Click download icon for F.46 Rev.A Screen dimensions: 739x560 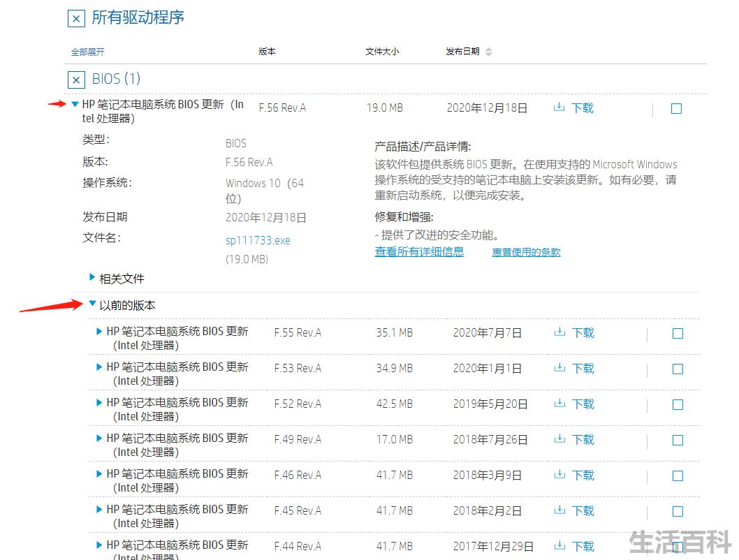(x=559, y=474)
